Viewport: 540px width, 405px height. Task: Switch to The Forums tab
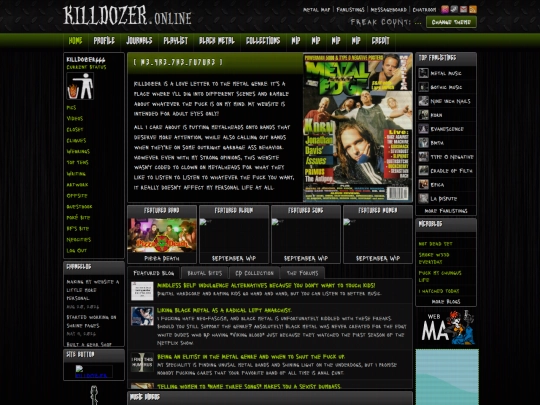click(x=302, y=273)
